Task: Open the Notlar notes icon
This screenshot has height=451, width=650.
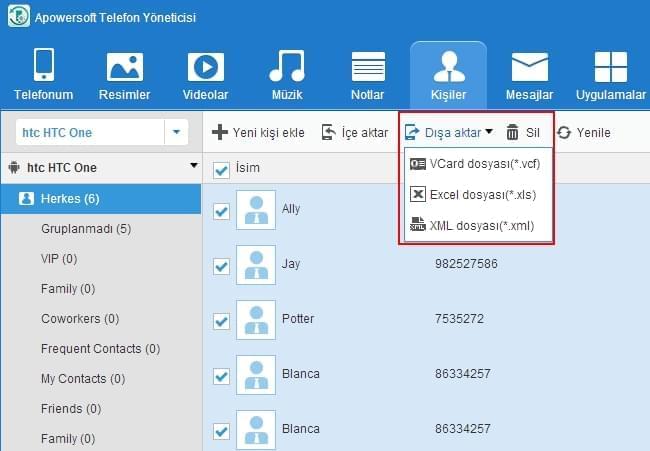Action: click(368, 66)
